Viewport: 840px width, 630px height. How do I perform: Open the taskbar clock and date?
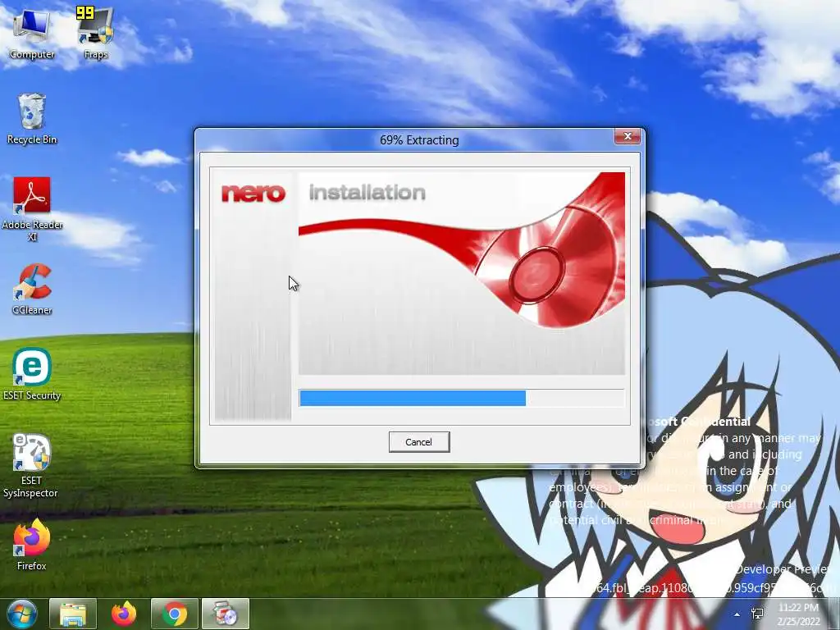pyautogui.click(x=798, y=614)
